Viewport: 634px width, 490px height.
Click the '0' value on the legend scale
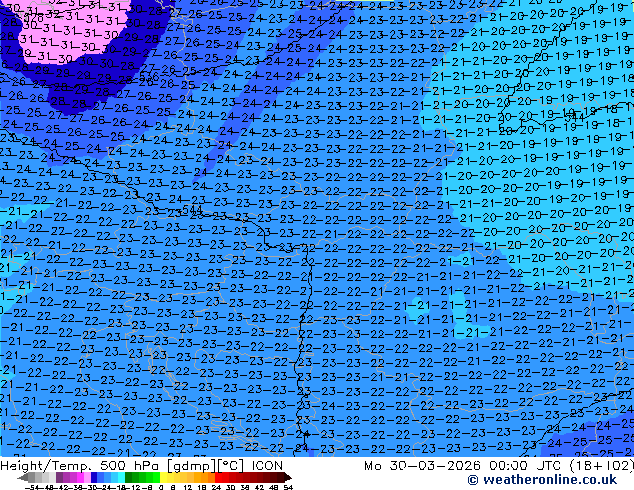[161, 487]
